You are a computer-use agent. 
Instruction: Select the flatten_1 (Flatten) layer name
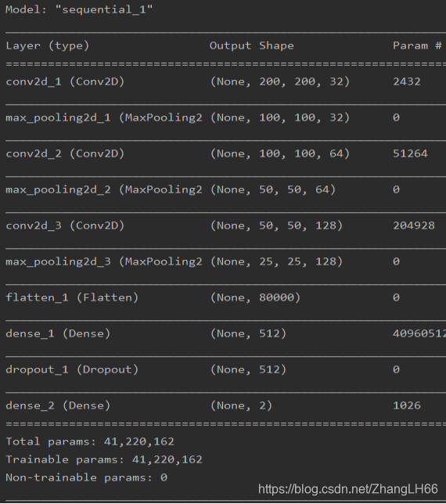[72, 297]
